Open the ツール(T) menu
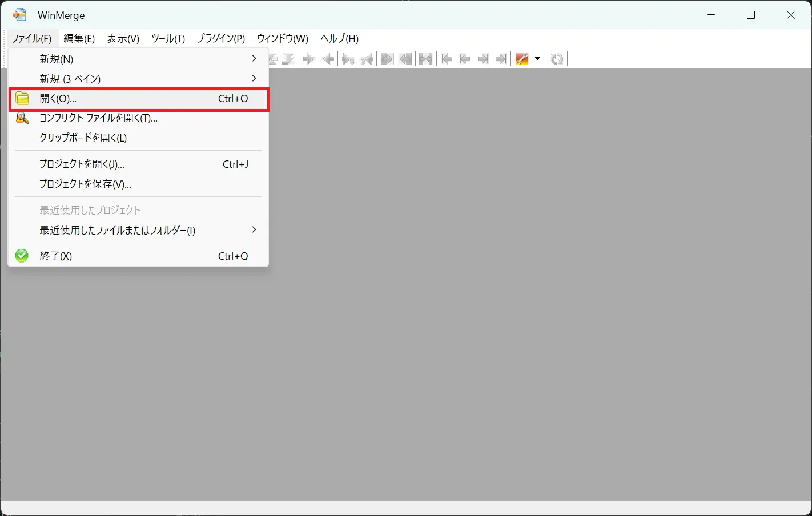Screen dimensions: 812x516 (168, 38)
